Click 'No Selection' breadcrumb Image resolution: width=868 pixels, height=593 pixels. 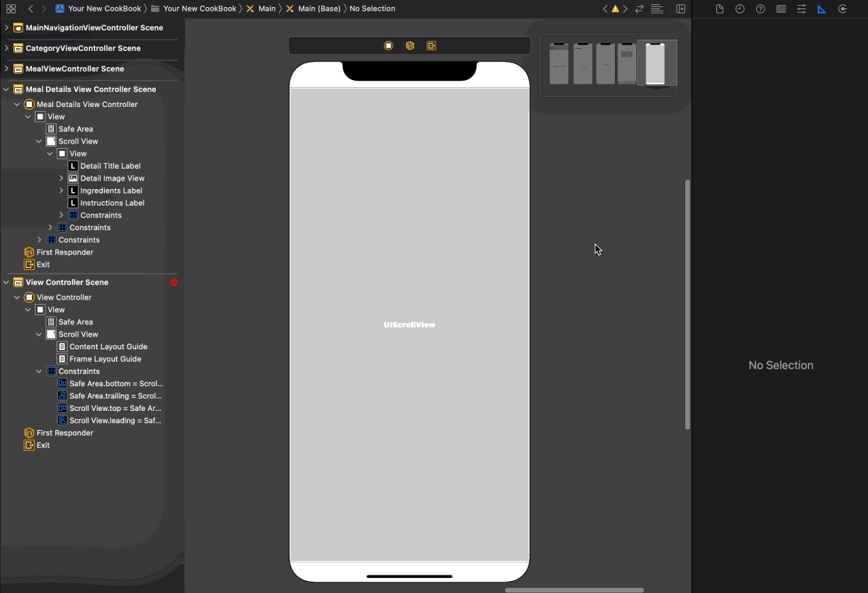(373, 9)
